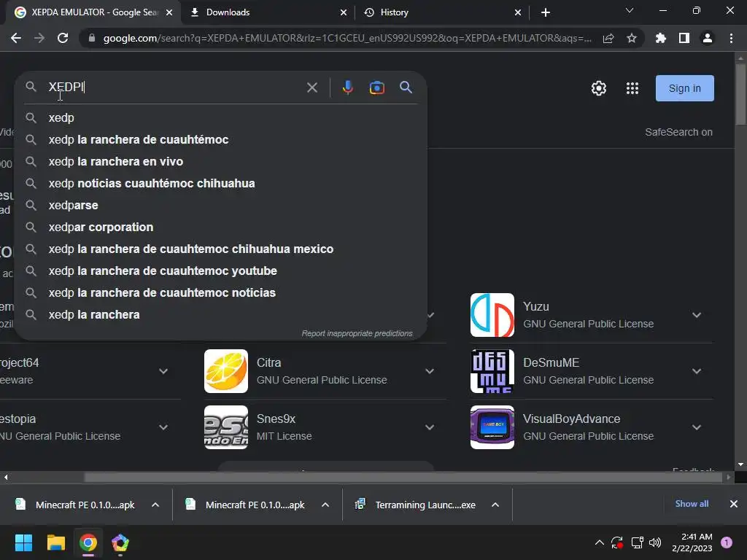
Task: Expand the Project64 entry
Action: (163, 371)
